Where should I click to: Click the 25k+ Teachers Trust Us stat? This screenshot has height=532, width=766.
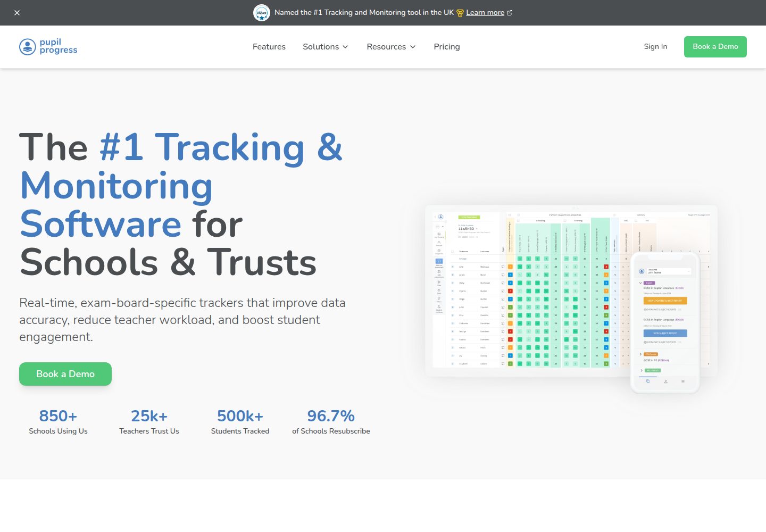coord(149,421)
